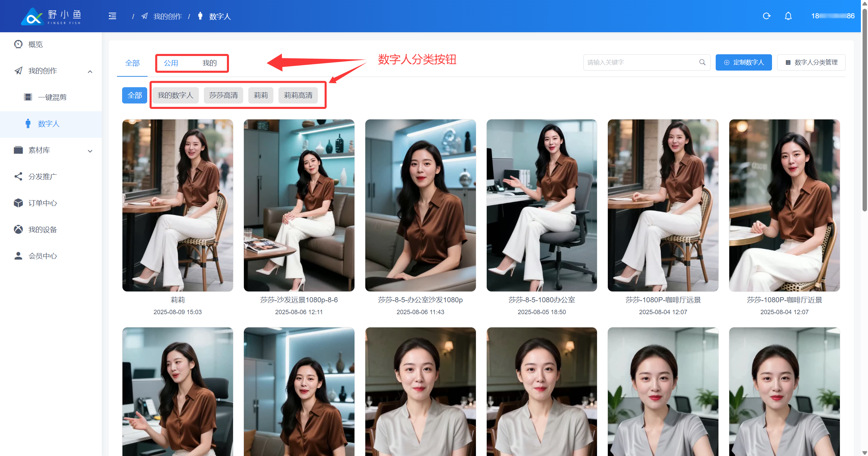Filter by 莉莉高清 category

coord(298,95)
